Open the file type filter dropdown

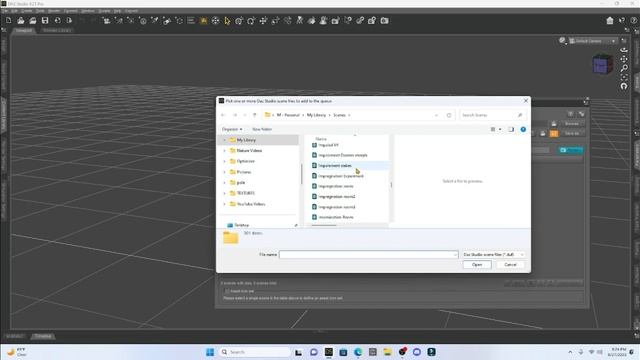(493, 254)
